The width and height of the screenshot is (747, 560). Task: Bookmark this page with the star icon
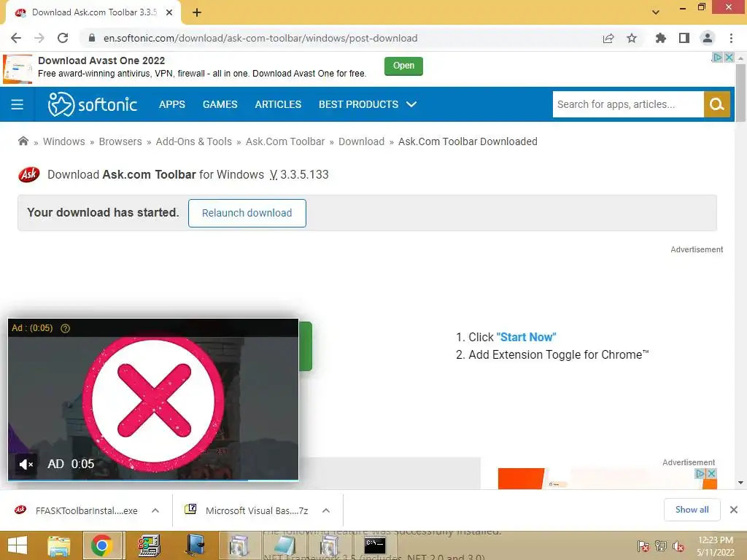[x=632, y=38]
